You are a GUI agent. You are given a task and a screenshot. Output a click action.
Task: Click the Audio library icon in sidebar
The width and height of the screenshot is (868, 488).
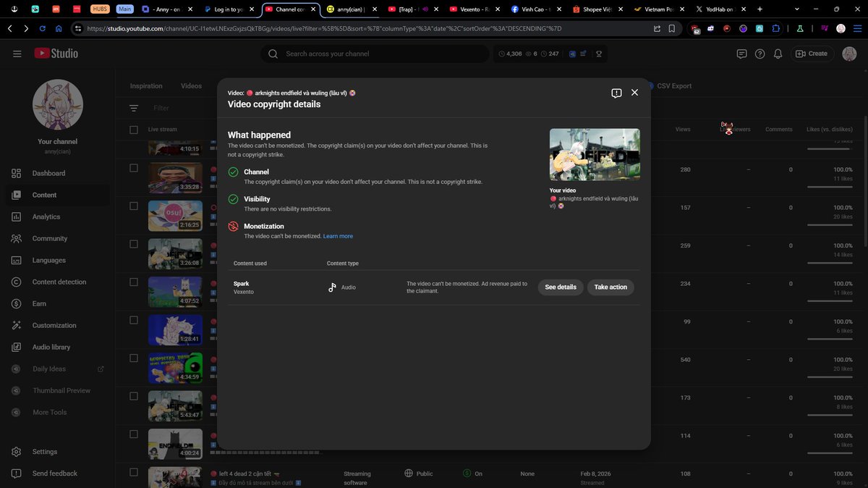16,347
